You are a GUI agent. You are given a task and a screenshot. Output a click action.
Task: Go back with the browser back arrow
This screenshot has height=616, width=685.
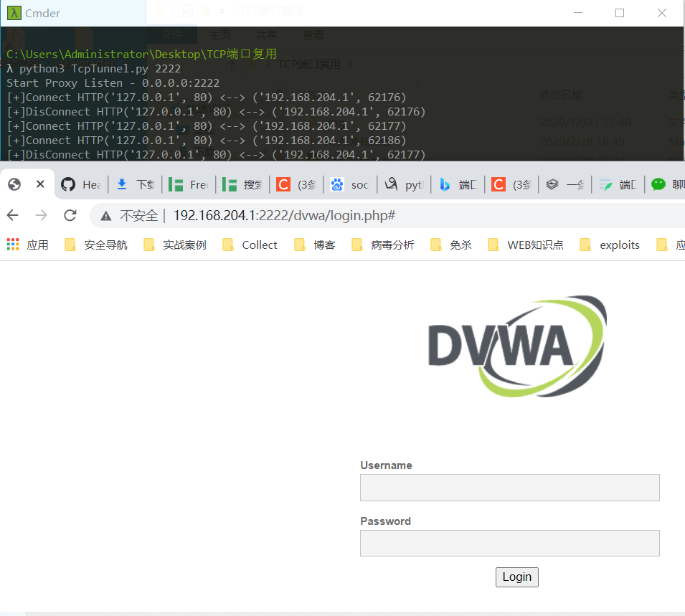13,215
